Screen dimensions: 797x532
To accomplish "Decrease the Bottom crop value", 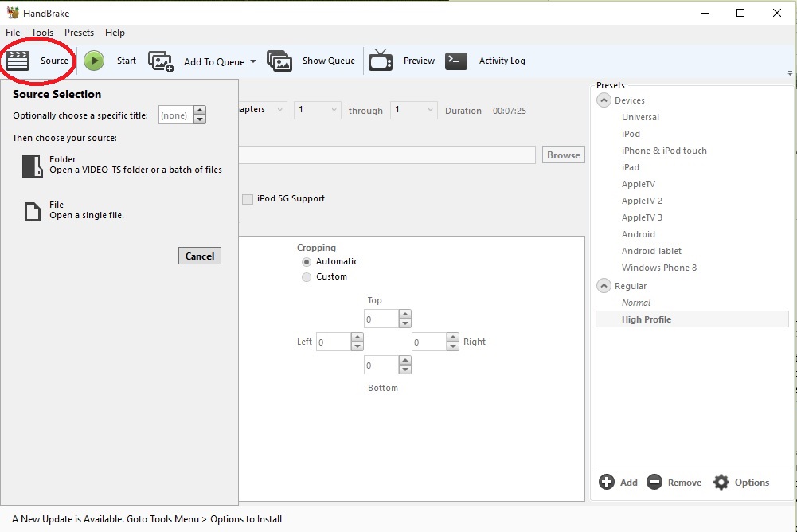I will point(405,370).
